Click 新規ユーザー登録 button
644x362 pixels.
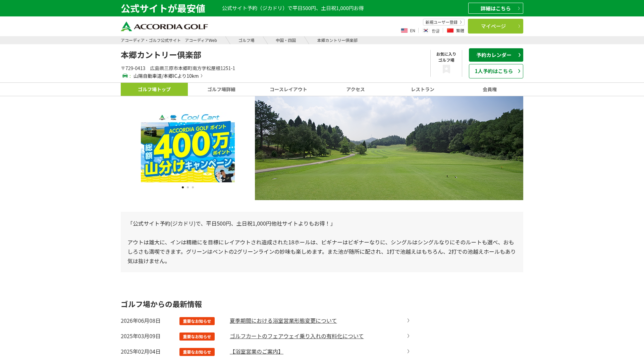(444, 22)
